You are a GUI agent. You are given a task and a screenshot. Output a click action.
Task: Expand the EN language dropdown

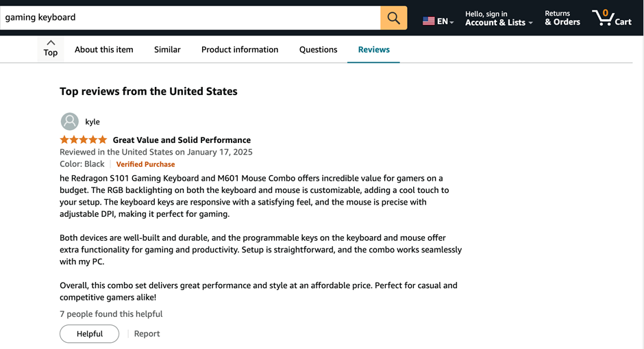pos(445,21)
